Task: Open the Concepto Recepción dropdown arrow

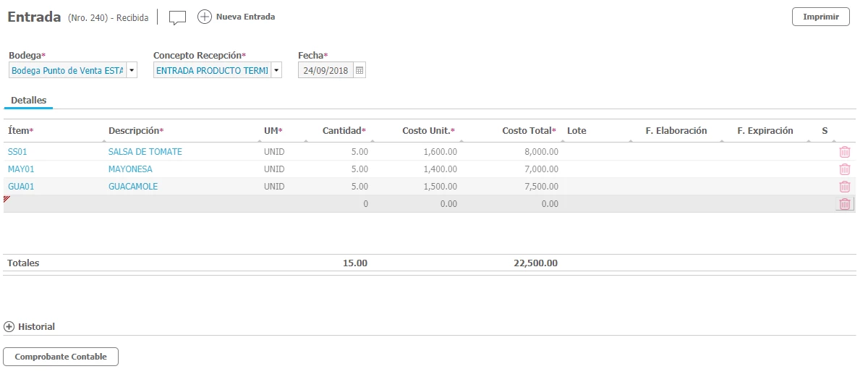Action: point(276,71)
